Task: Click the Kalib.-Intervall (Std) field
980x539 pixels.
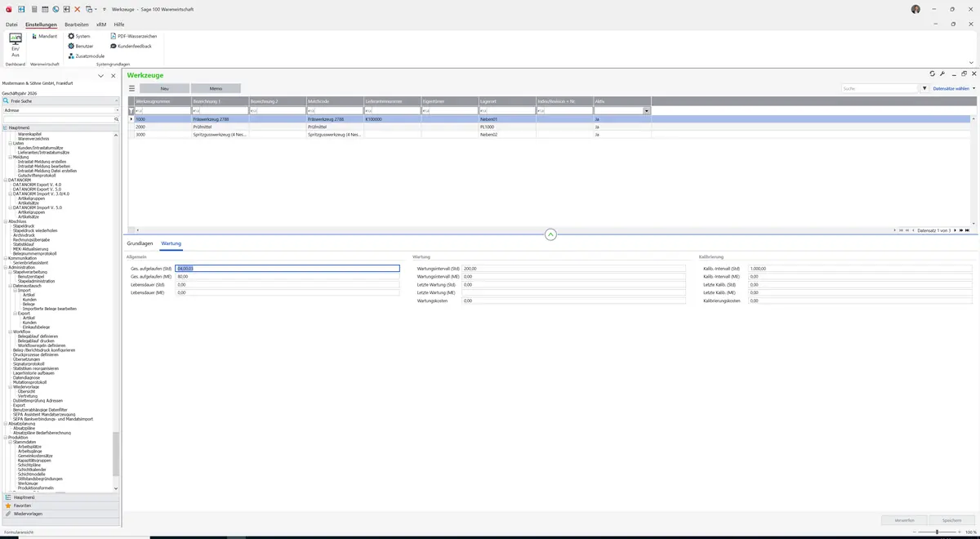Action: click(860, 268)
